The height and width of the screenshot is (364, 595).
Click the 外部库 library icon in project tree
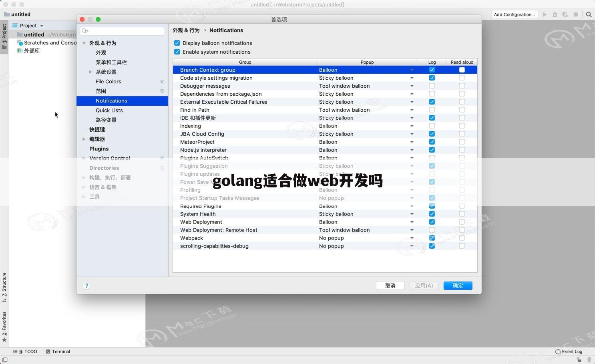coord(19,50)
